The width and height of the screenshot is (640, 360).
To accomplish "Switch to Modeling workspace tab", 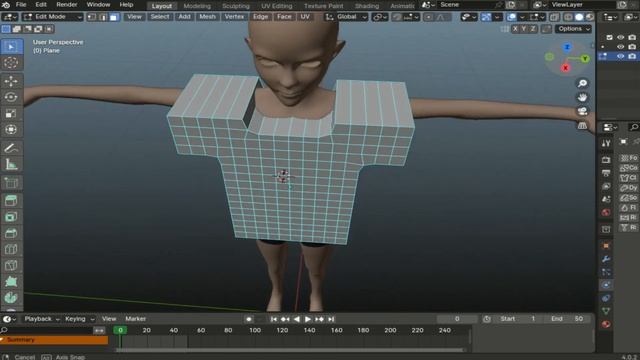I will pyautogui.click(x=197, y=6).
